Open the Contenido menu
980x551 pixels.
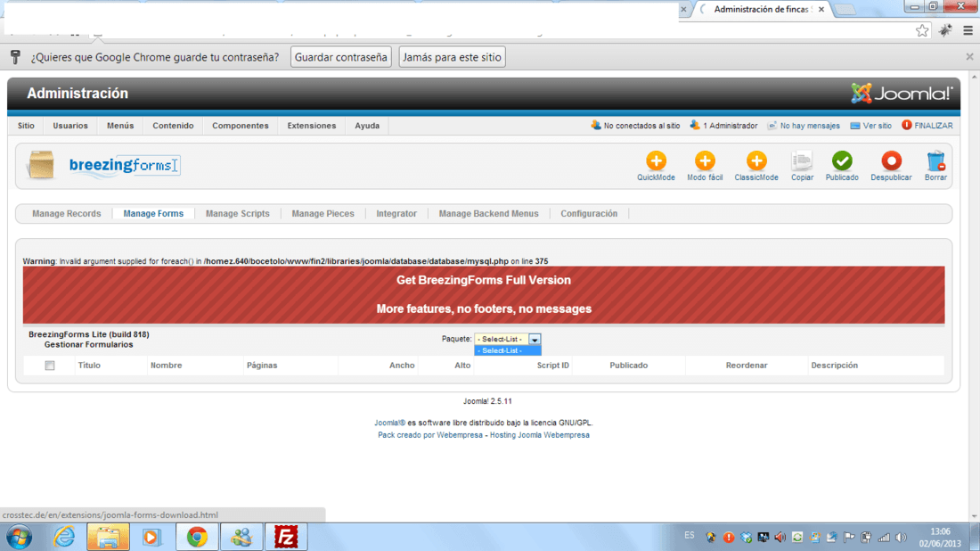click(173, 126)
